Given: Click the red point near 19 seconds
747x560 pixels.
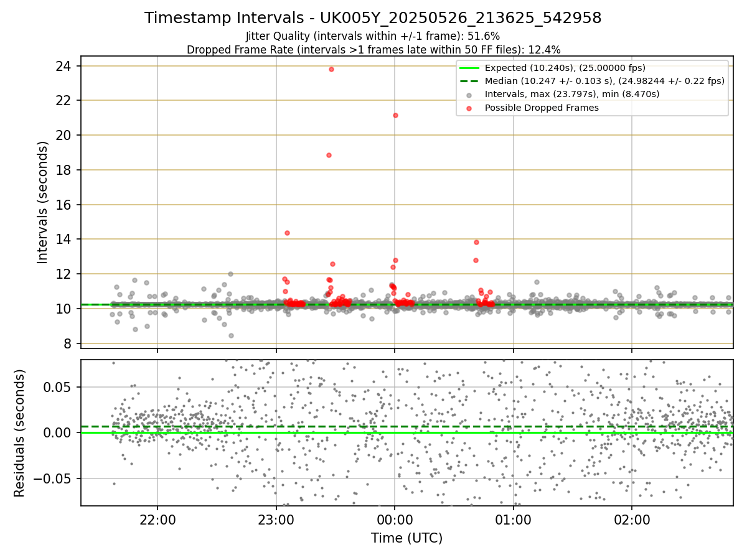Looking at the screenshot, I should [329, 155].
